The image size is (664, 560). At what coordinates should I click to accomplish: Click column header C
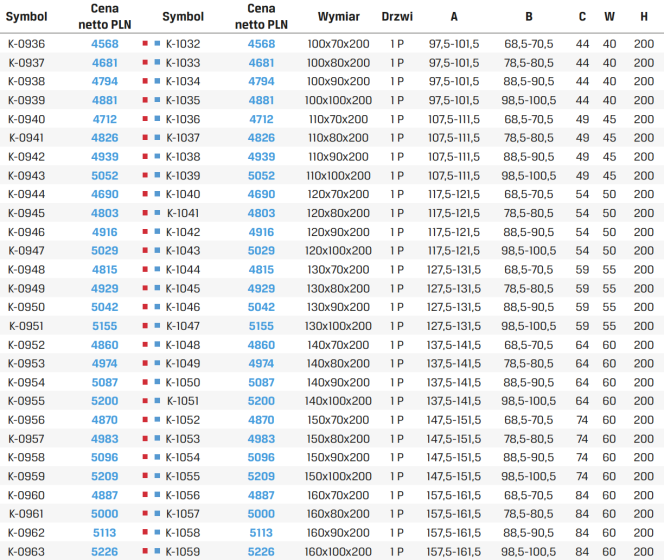(582, 17)
